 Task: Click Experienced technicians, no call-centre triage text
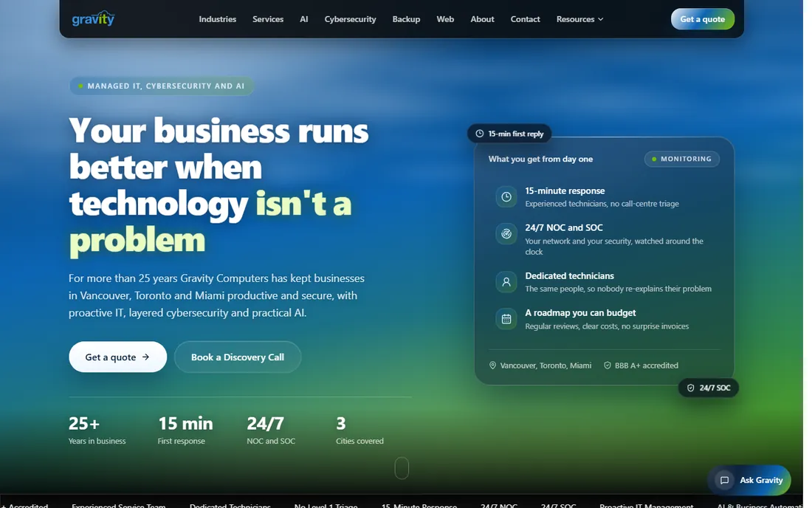click(x=602, y=204)
